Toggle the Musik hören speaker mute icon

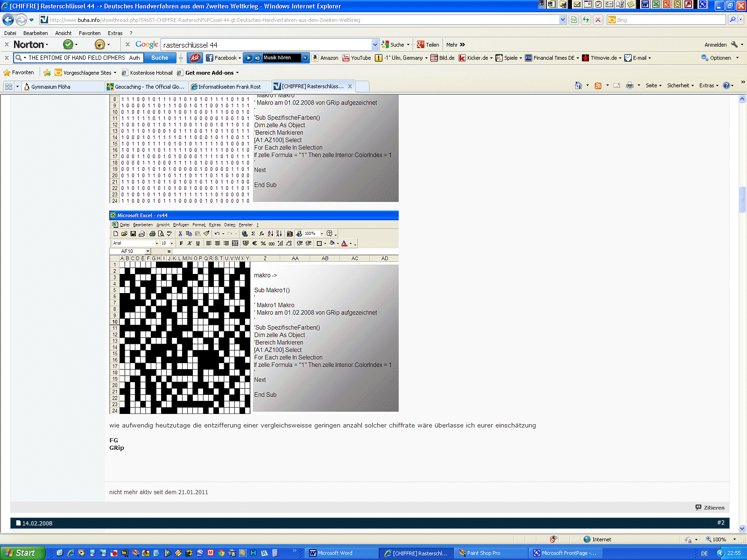coord(257,58)
